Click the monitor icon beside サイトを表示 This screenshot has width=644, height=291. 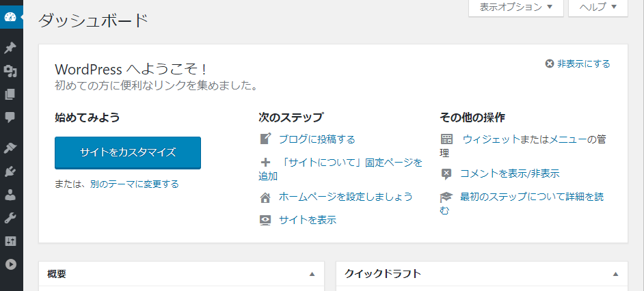click(x=266, y=220)
